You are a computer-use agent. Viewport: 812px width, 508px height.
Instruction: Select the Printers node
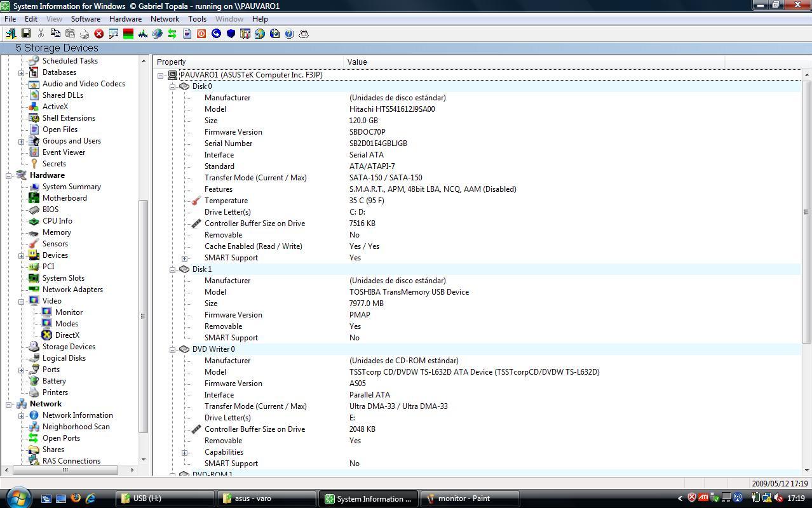(x=55, y=392)
